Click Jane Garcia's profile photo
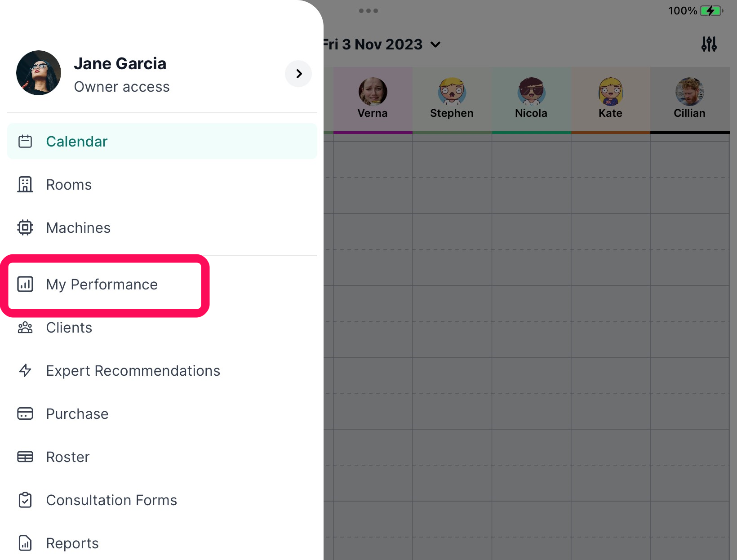This screenshot has width=737, height=560. pyautogui.click(x=39, y=73)
